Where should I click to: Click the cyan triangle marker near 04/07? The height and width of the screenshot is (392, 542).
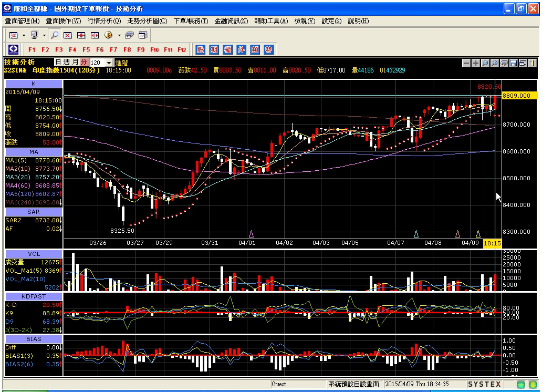[x=416, y=234]
